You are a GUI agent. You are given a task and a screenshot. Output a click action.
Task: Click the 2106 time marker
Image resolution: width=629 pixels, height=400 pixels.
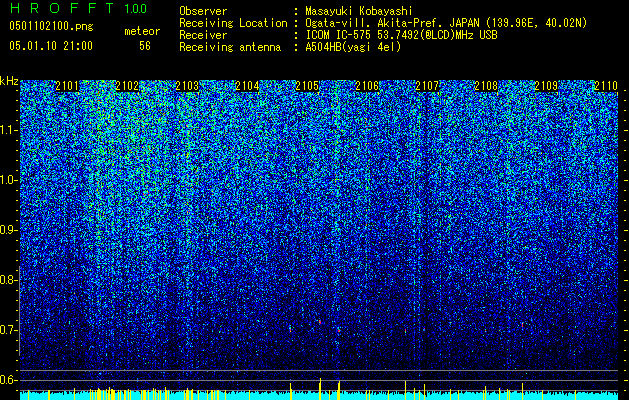pyautogui.click(x=367, y=86)
